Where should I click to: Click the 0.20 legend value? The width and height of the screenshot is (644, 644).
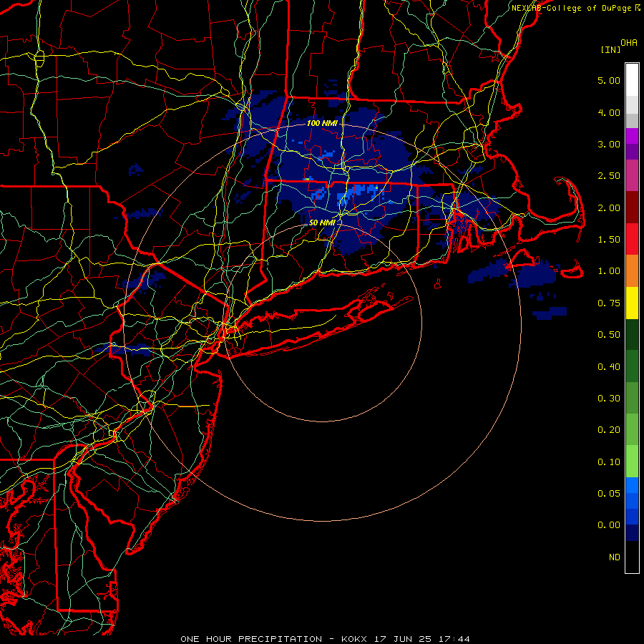click(609, 430)
